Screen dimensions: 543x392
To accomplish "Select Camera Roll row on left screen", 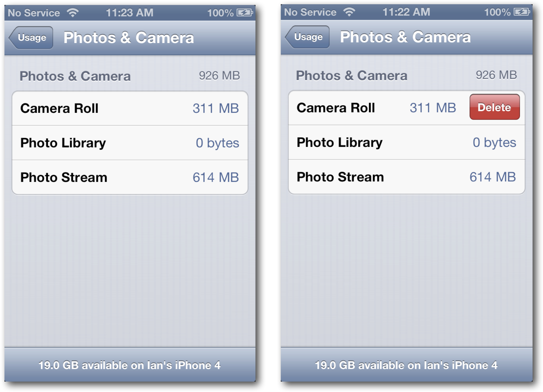I will click(x=130, y=108).
